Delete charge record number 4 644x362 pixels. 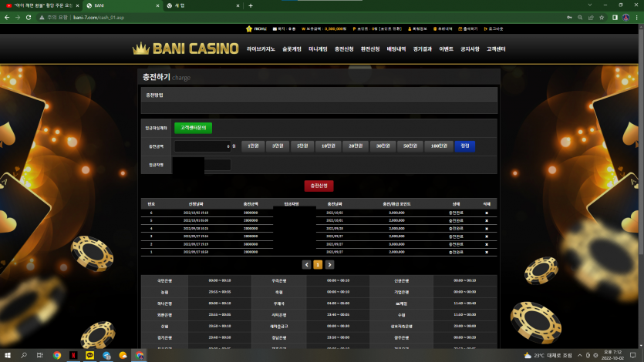pyautogui.click(x=487, y=228)
